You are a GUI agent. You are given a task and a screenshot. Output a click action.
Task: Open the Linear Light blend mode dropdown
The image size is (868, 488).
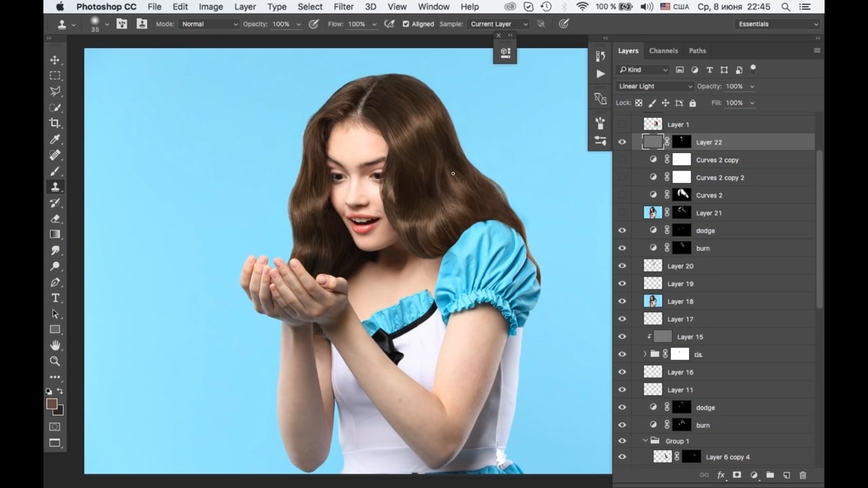click(655, 86)
